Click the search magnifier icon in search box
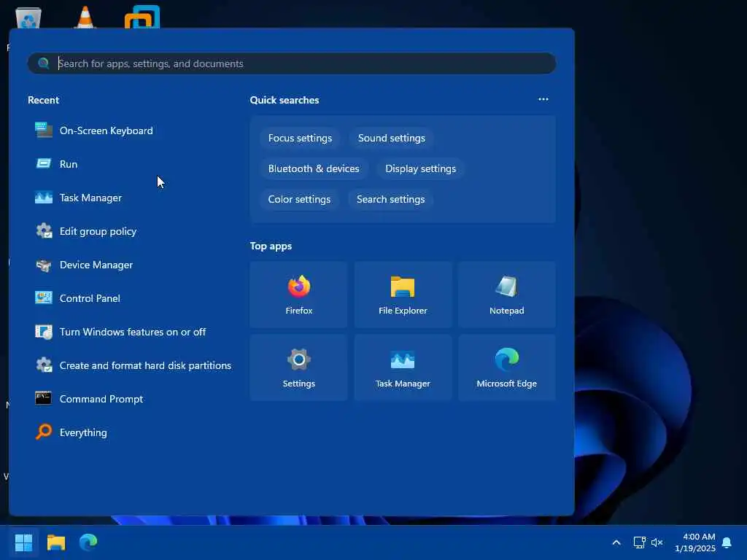Viewport: 747px width, 560px height. click(43, 63)
